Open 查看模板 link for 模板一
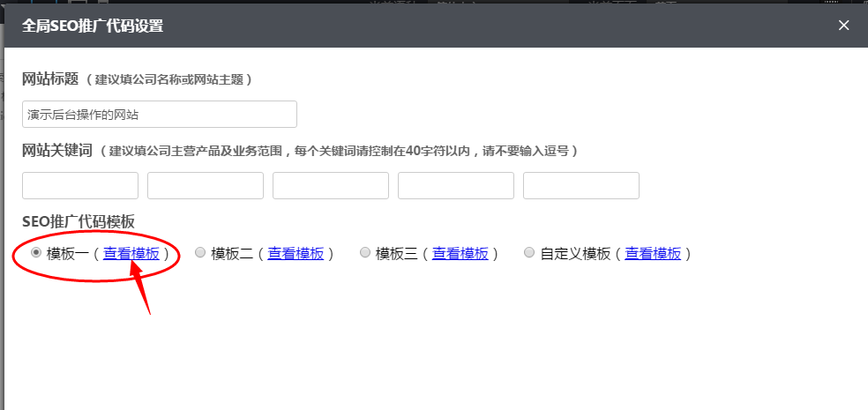868x410 pixels. [131, 254]
